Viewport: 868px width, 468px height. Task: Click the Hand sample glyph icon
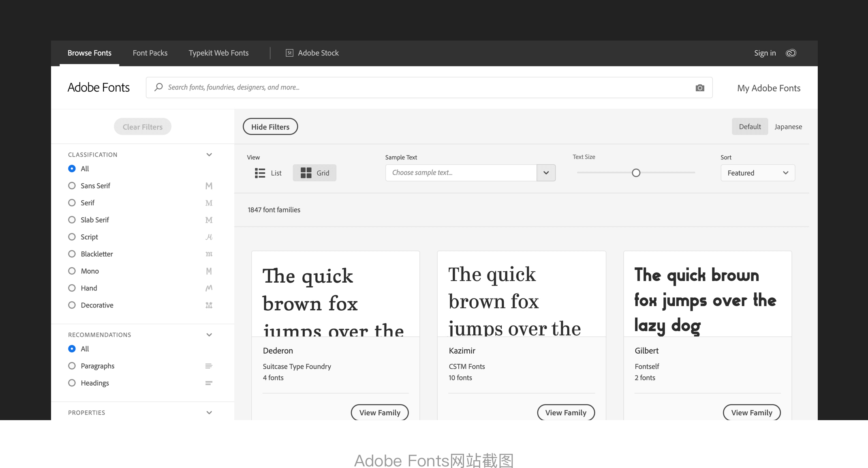pos(209,288)
